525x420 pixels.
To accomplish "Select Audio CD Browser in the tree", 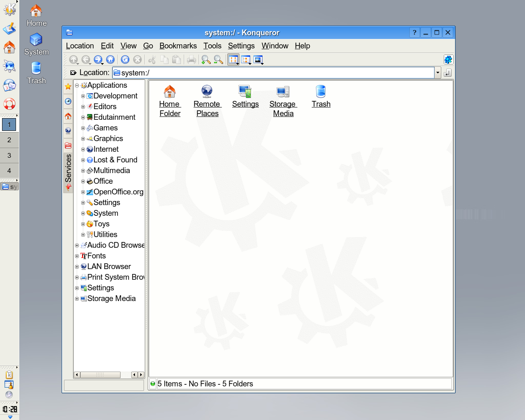I will 116,245.
